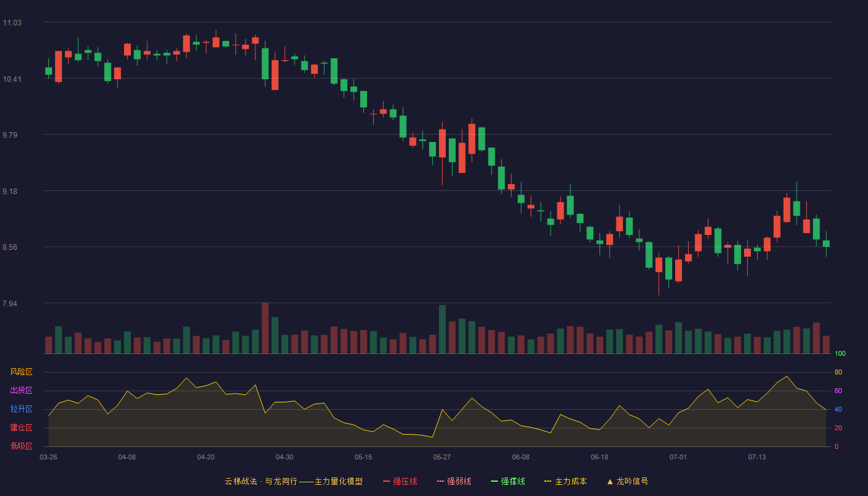Toggle 主力成本 series legend label

[x=570, y=481]
